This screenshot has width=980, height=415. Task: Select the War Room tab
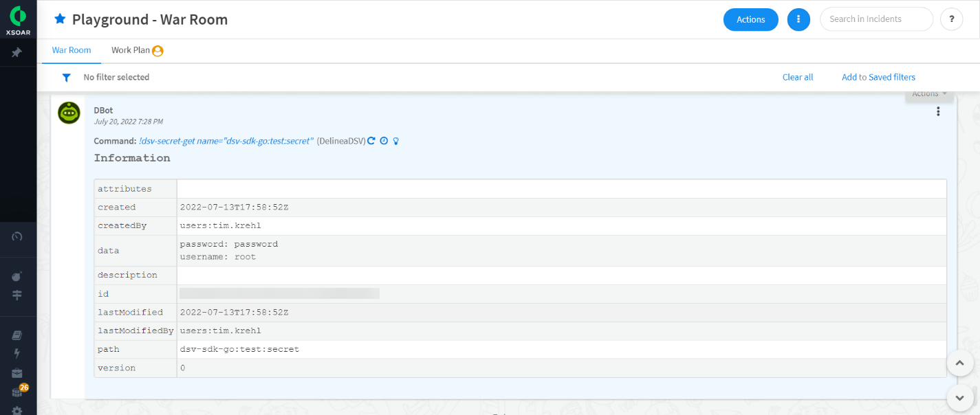tap(72, 50)
